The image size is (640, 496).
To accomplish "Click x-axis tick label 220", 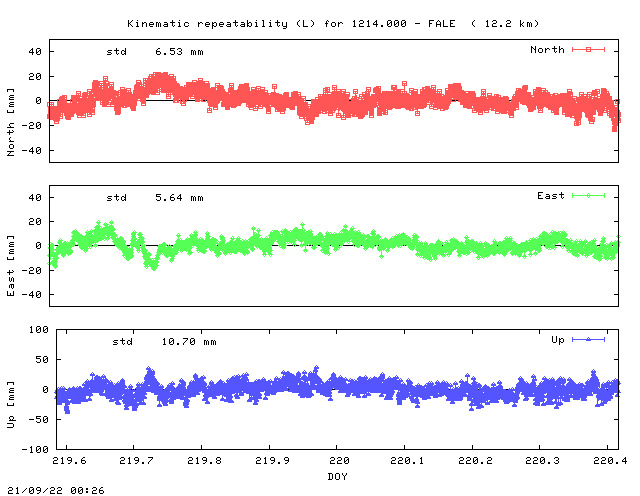I will (x=339, y=460).
